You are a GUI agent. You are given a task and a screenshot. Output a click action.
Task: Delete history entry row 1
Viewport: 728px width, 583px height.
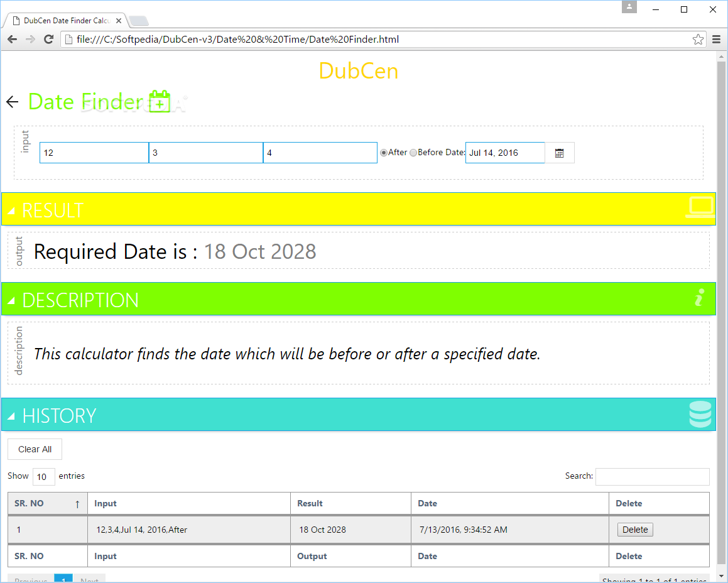(x=634, y=530)
